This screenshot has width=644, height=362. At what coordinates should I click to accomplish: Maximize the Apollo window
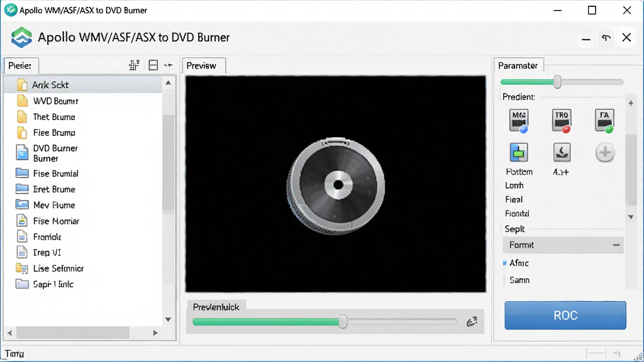(x=592, y=10)
